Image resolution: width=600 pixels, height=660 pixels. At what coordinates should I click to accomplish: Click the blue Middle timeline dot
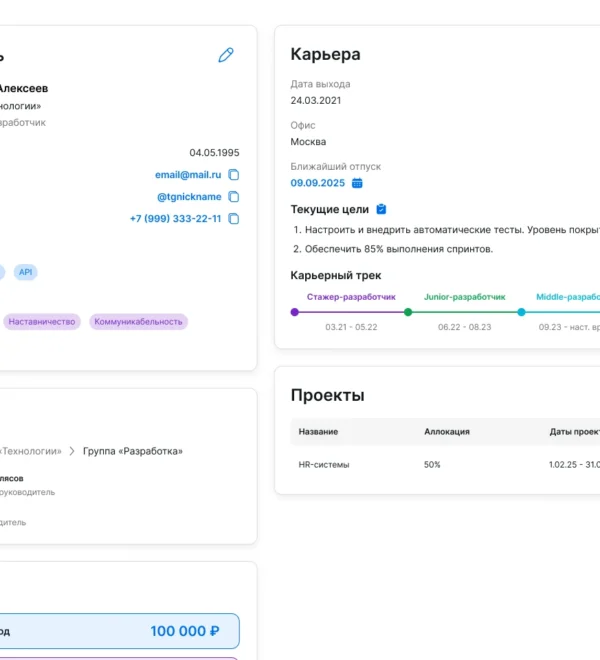click(521, 312)
